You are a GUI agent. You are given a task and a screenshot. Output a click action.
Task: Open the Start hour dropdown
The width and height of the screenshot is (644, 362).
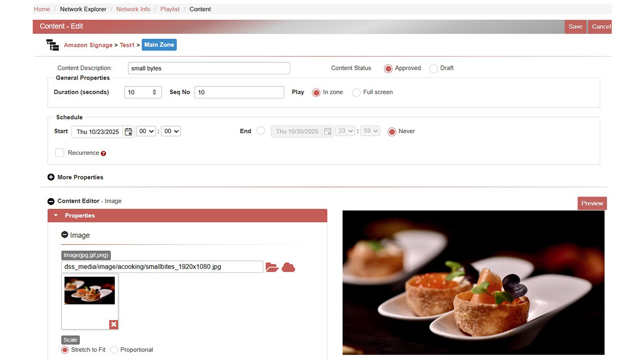(146, 131)
